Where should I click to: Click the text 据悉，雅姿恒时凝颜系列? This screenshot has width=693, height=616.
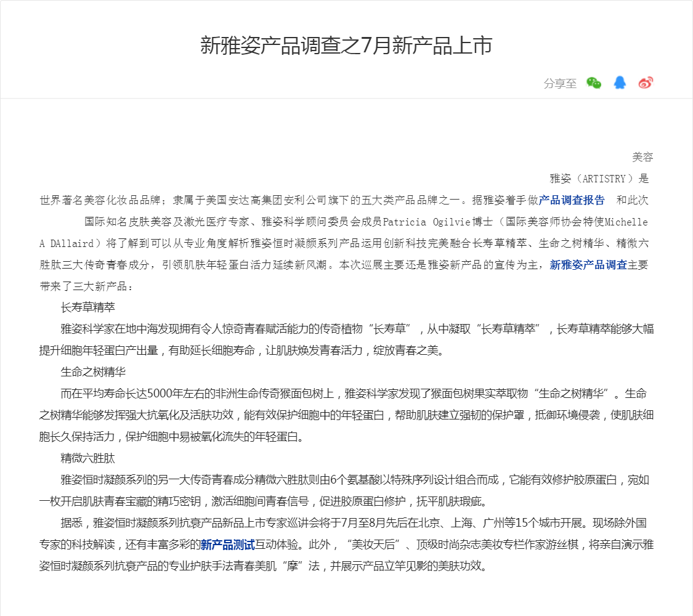point(120,523)
